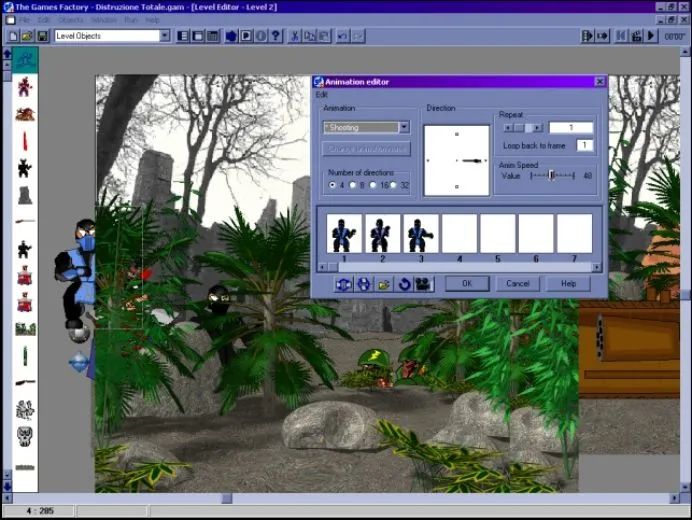Viewport: 692px width, 520px height.
Task: Select the teal running figure icon atop panel
Action: (25, 60)
